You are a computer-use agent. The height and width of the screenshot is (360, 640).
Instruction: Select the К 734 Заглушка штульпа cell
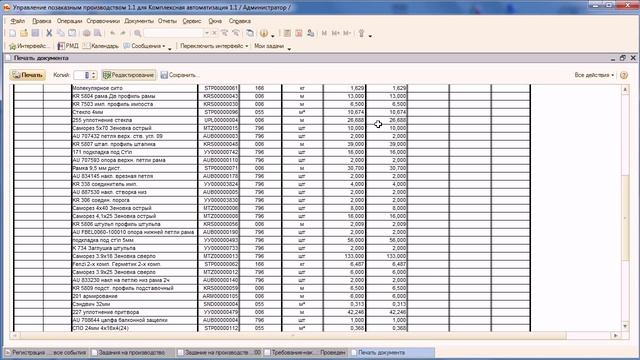click(134, 248)
